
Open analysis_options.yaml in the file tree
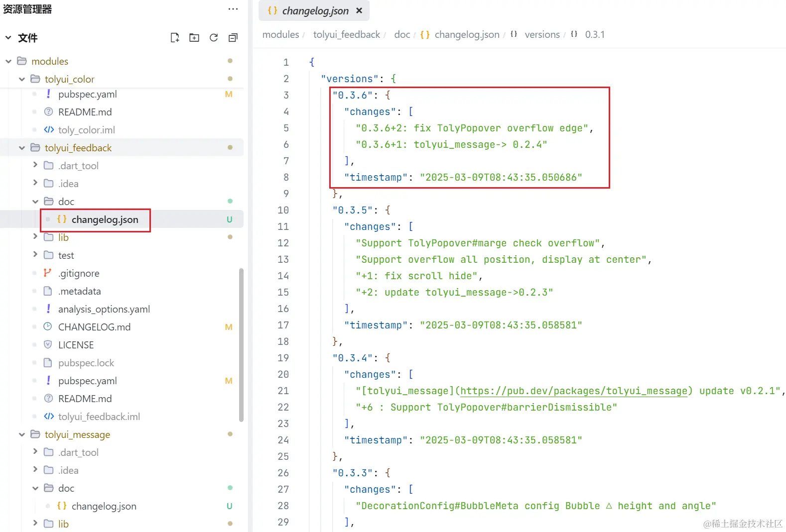104,309
